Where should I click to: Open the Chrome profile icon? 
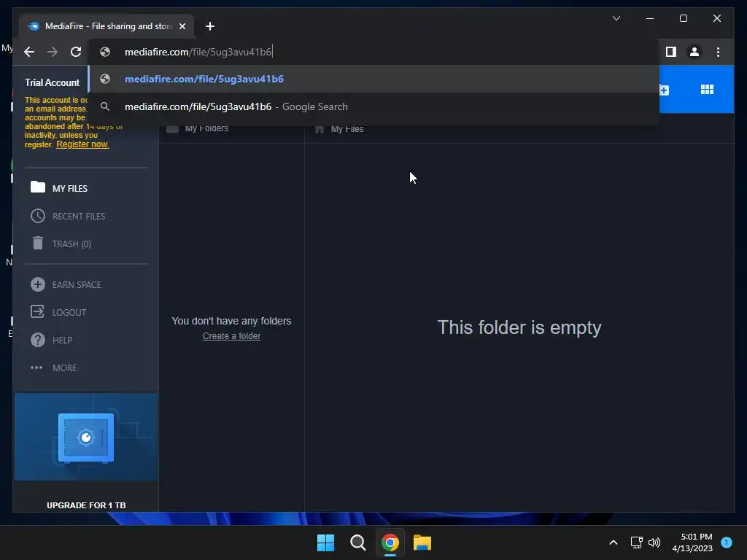(694, 52)
